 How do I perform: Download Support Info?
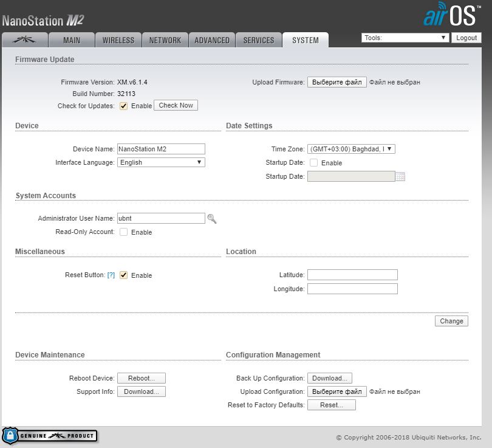141,391
